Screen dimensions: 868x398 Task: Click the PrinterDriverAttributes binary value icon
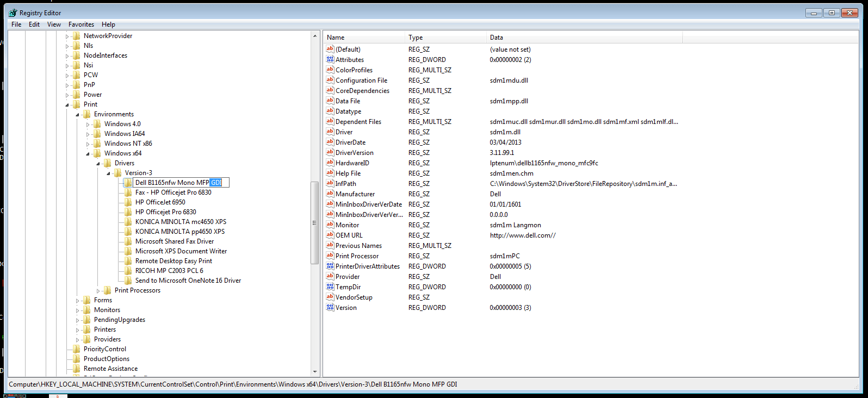pyautogui.click(x=330, y=266)
